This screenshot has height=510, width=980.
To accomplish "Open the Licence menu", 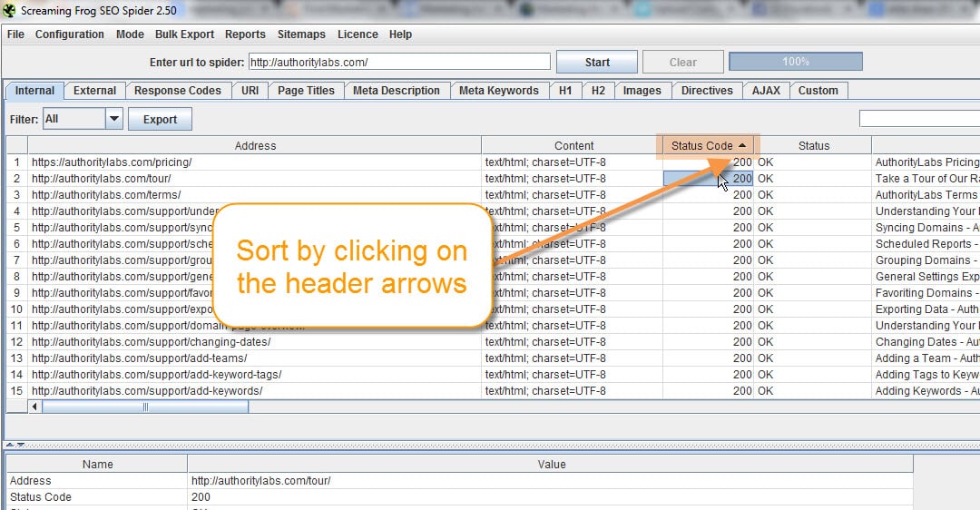I will pos(358,34).
